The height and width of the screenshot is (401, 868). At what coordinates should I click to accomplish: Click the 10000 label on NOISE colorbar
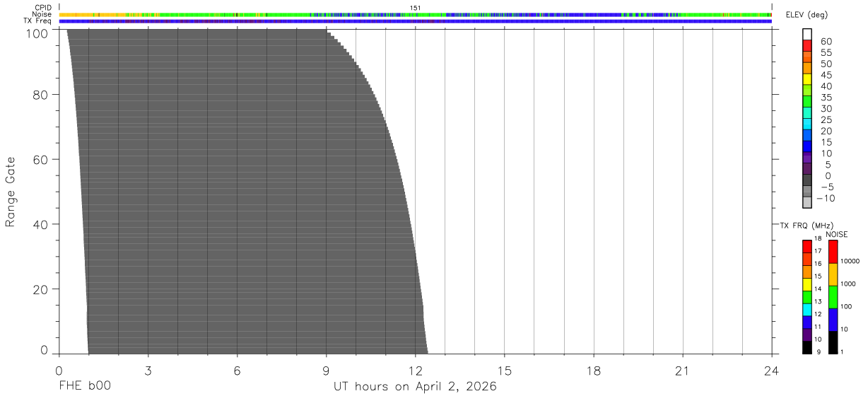[849, 261]
